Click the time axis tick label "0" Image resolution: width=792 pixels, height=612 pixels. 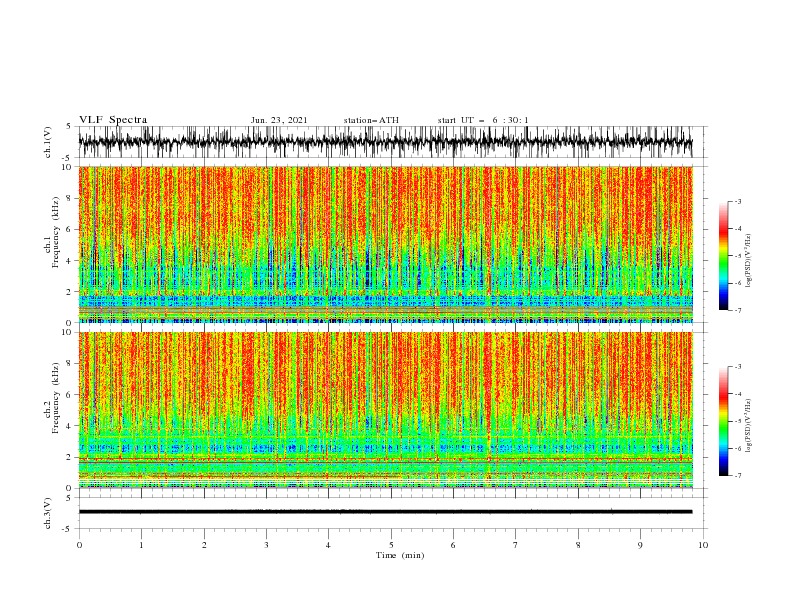coord(79,545)
